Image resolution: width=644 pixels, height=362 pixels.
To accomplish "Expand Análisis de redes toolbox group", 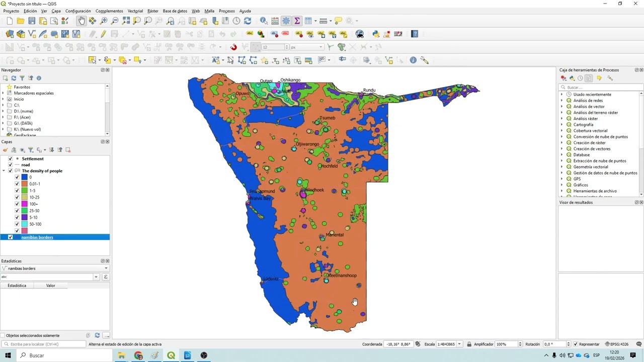I will pos(562,101).
